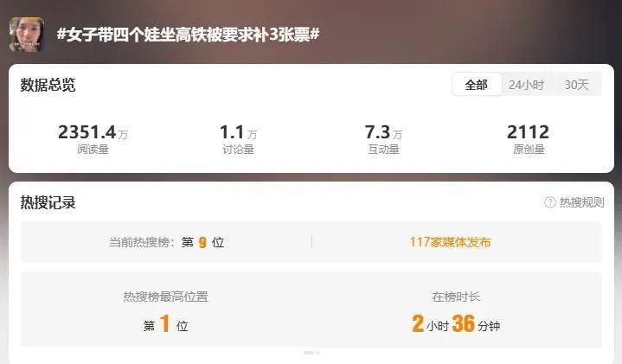This screenshot has height=364, width=622.
Task: Open the hashtag topic title
Action: tap(188, 35)
